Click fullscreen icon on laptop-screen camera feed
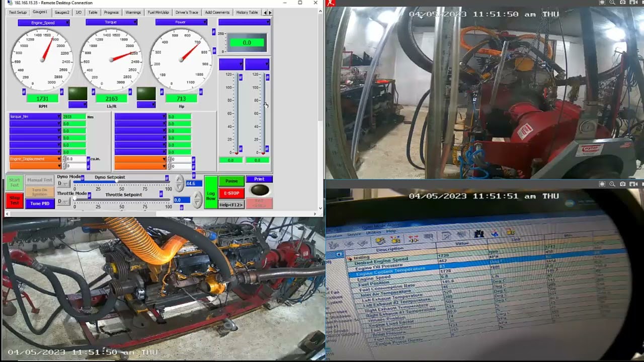 [603, 184]
